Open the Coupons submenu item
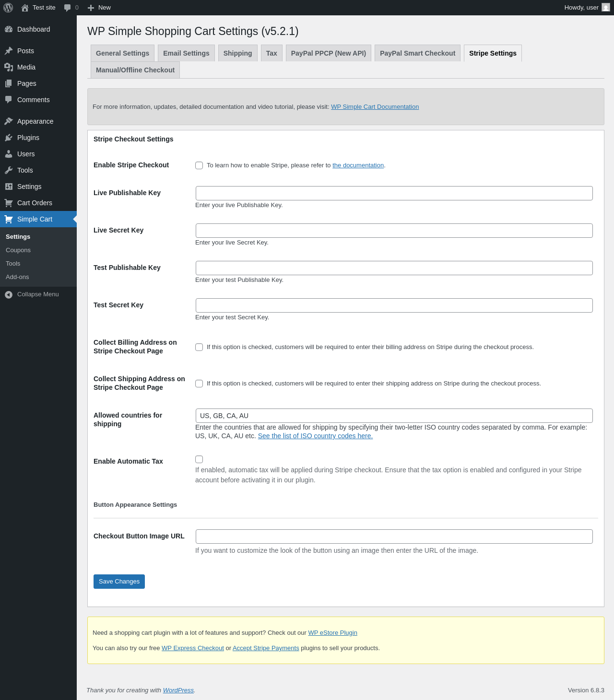Screen dimensions: 614x700 coord(18,250)
